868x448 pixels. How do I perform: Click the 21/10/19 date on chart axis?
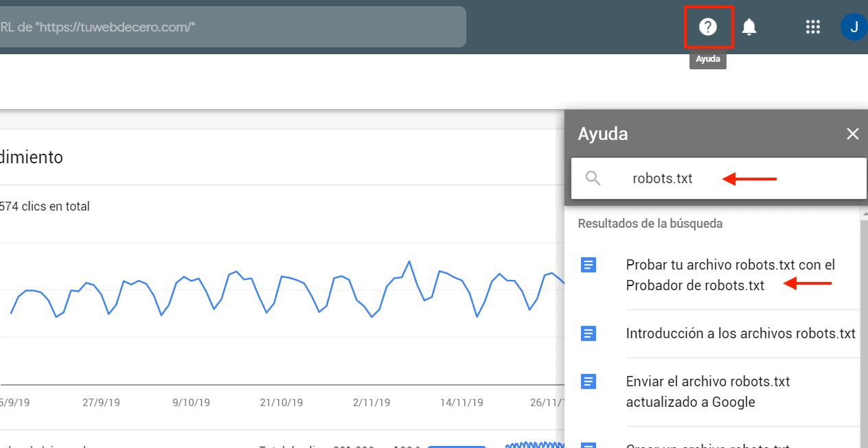click(x=282, y=403)
